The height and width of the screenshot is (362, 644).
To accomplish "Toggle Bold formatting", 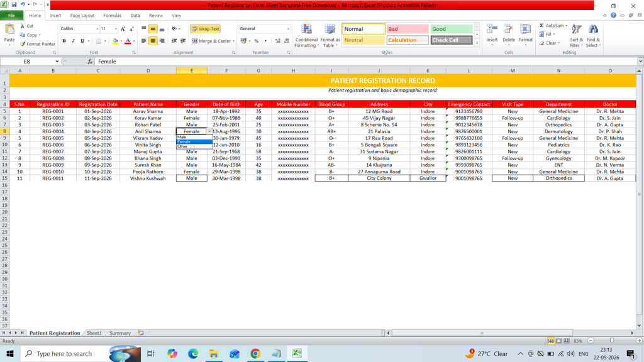I will click(x=64, y=41).
